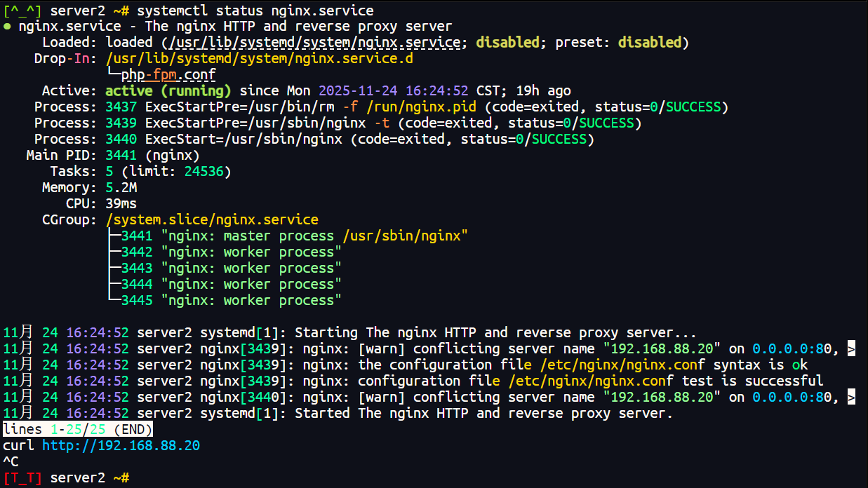This screenshot has width=868, height=488.
Task: Click the [^_^] prompt face on the first line
Action: click(22, 11)
